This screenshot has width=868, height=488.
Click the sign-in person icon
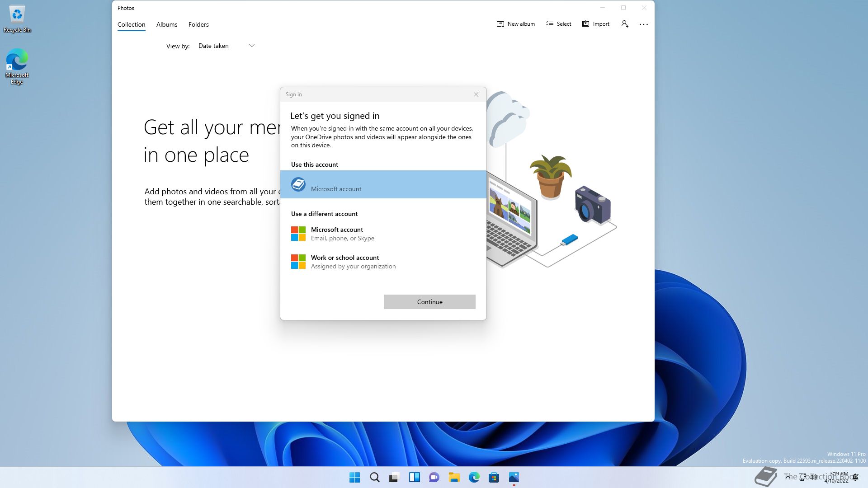[625, 24]
